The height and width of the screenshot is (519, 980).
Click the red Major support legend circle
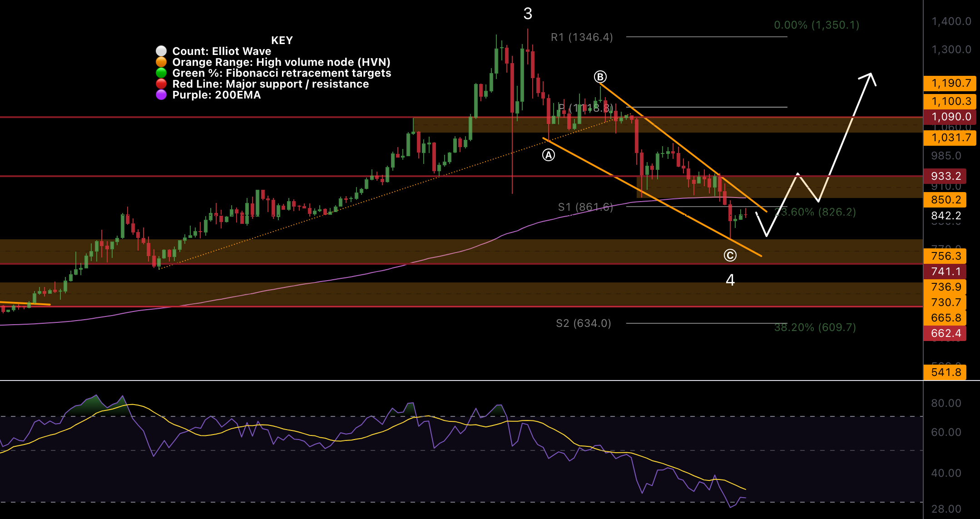coord(161,84)
